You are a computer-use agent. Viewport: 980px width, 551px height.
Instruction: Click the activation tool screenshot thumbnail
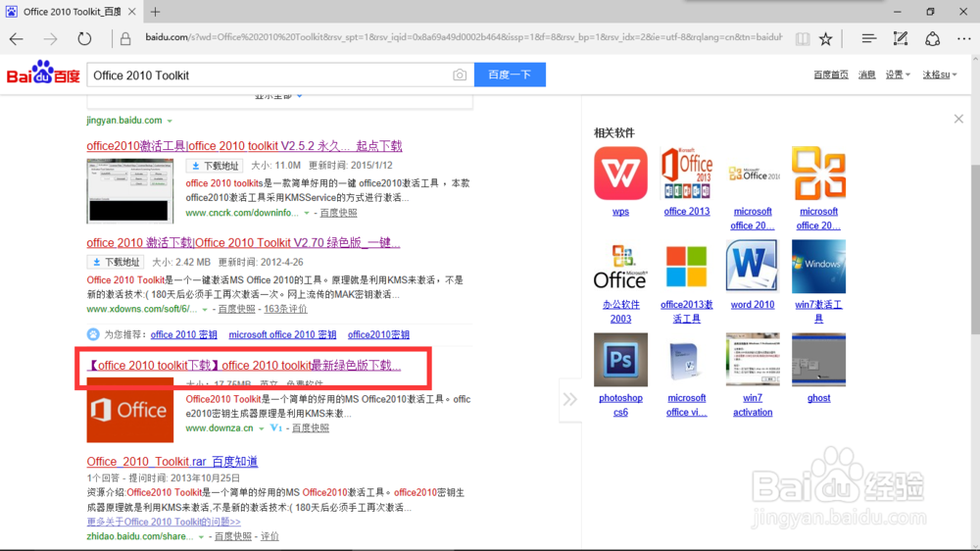[x=130, y=191]
